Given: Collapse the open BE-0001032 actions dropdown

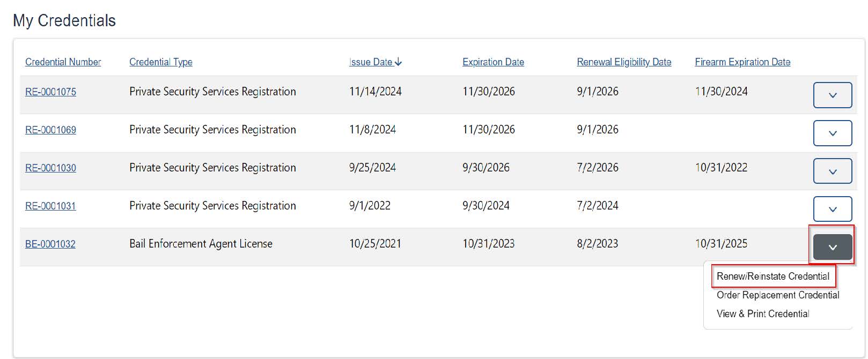Looking at the screenshot, I should pyautogui.click(x=832, y=248).
